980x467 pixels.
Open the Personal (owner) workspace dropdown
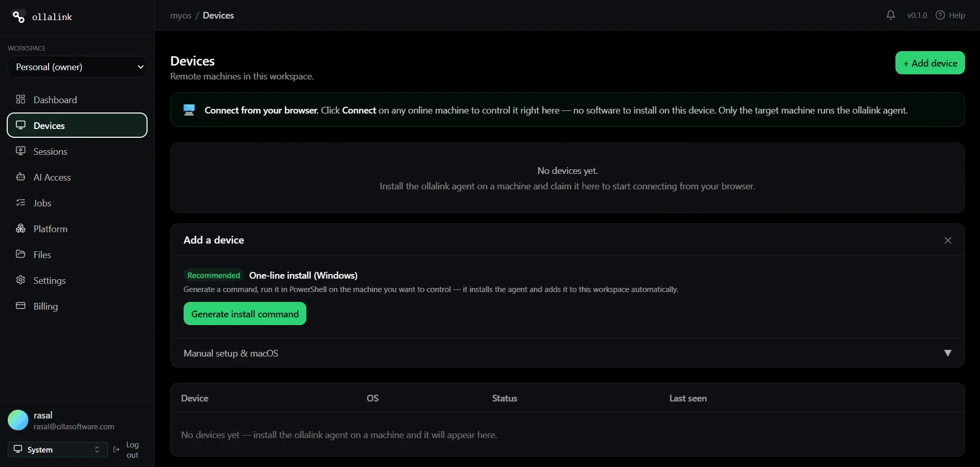coord(77,67)
